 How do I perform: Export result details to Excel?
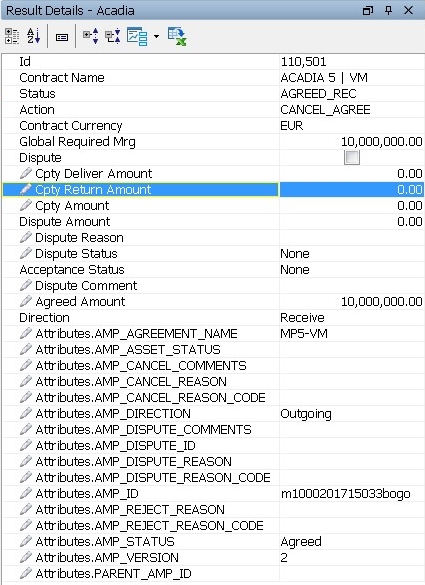[x=177, y=36]
